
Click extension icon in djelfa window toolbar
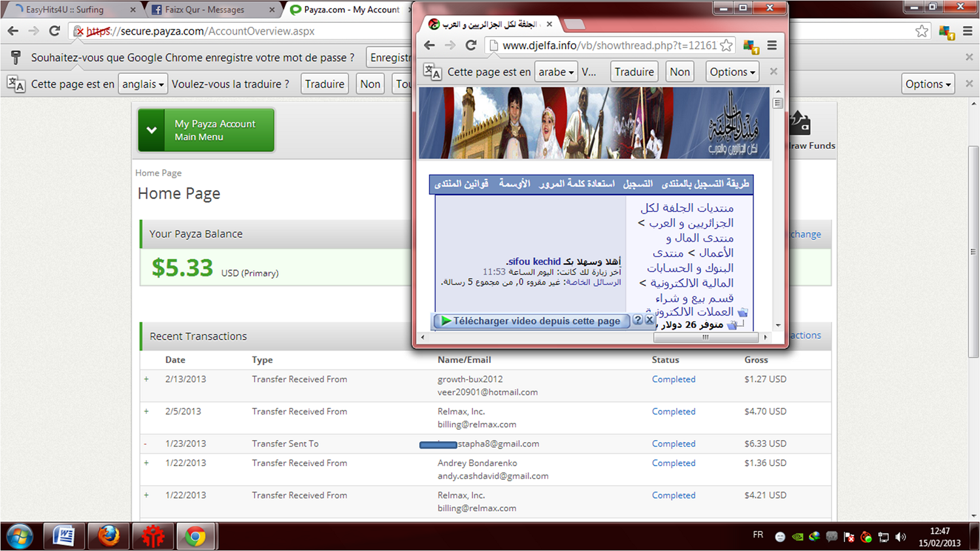[751, 46]
